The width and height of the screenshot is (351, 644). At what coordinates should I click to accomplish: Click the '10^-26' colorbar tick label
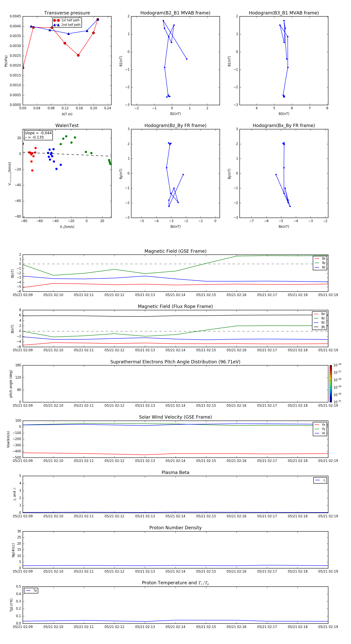[337, 365]
